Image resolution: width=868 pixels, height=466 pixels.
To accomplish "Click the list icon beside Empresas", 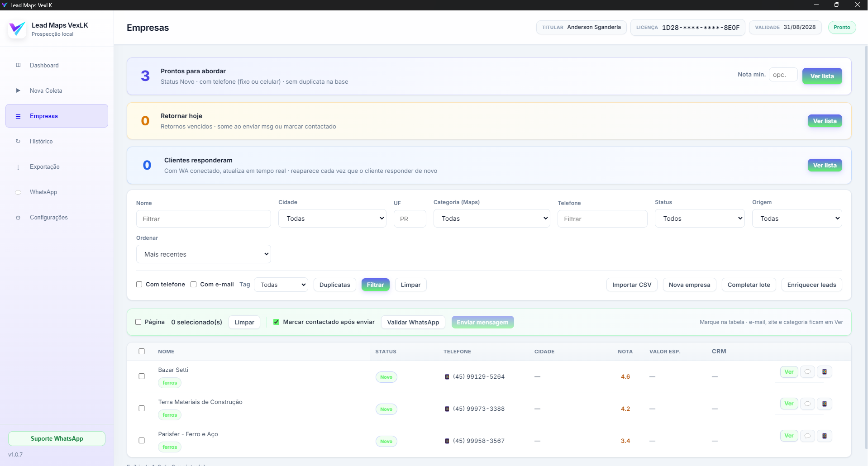I will click(x=18, y=116).
